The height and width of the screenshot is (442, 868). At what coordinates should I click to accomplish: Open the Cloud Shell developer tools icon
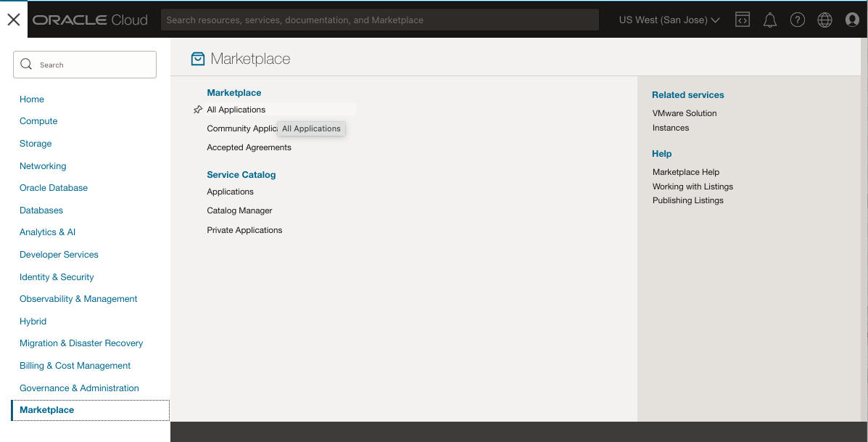pos(742,20)
